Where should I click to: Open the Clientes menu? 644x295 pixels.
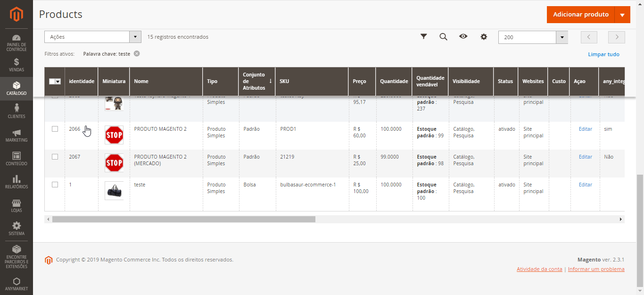click(x=17, y=111)
